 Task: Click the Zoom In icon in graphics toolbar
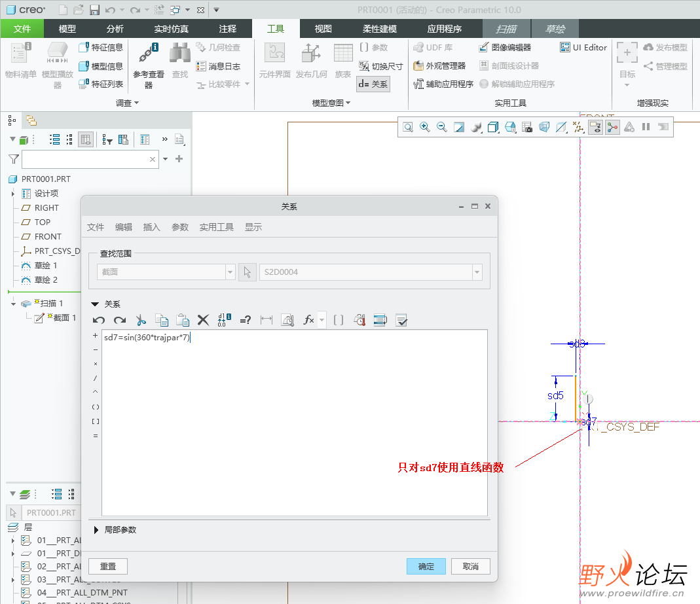pyautogui.click(x=424, y=127)
